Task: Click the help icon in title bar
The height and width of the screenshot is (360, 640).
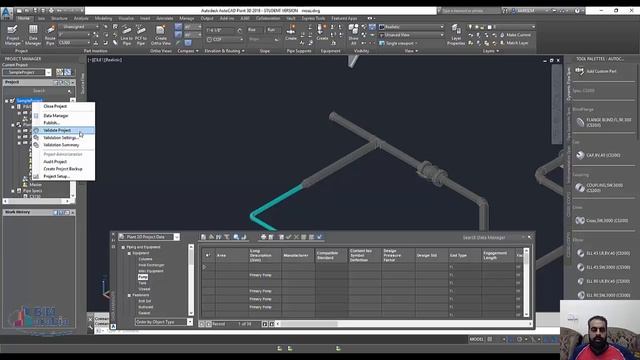Action: (x=577, y=11)
